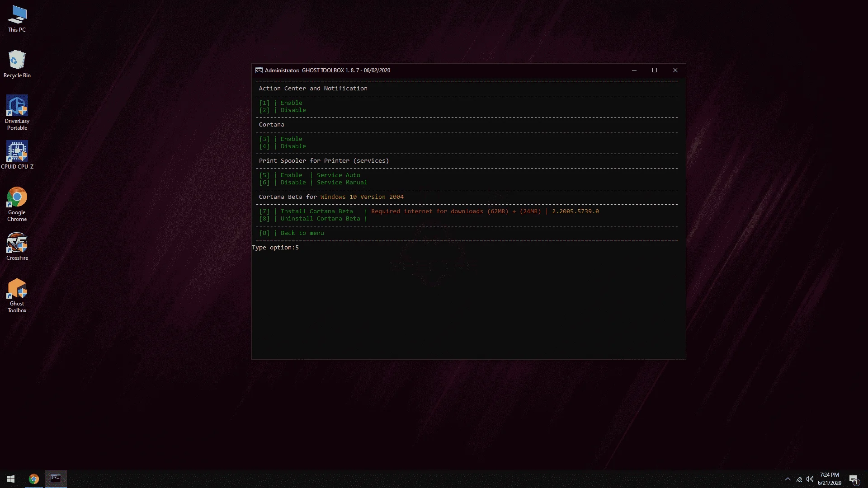
Task: Click the console window system icon
Action: (x=259, y=70)
